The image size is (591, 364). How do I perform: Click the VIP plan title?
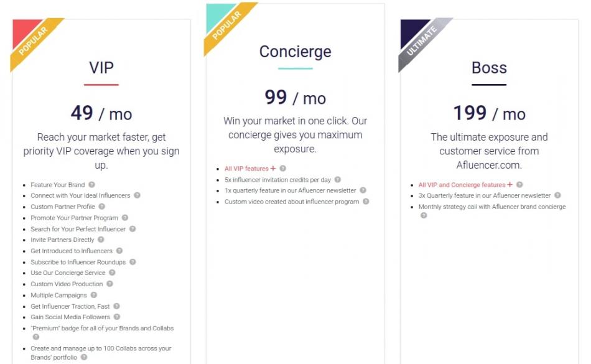pos(101,67)
